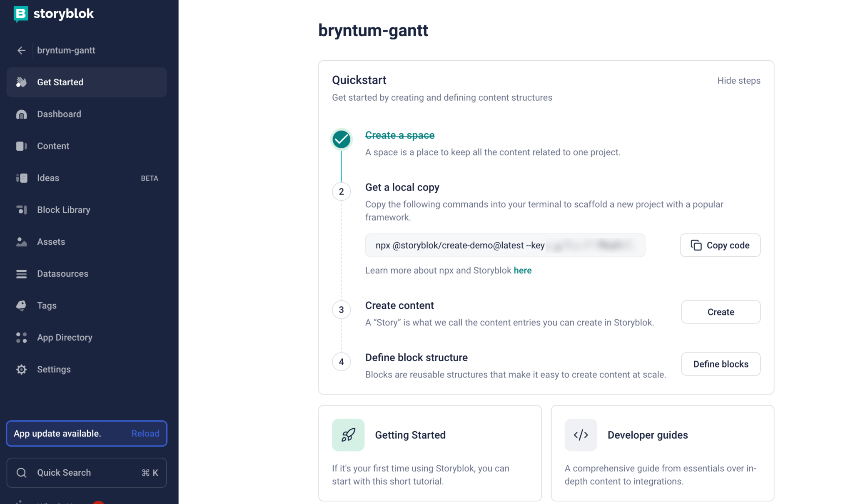
Task: Click the Developer guides code icon
Action: tap(581, 435)
